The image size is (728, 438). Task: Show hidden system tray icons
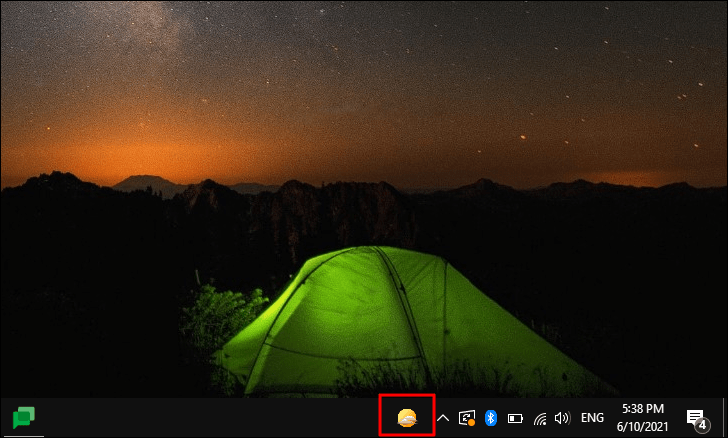pyautogui.click(x=443, y=418)
